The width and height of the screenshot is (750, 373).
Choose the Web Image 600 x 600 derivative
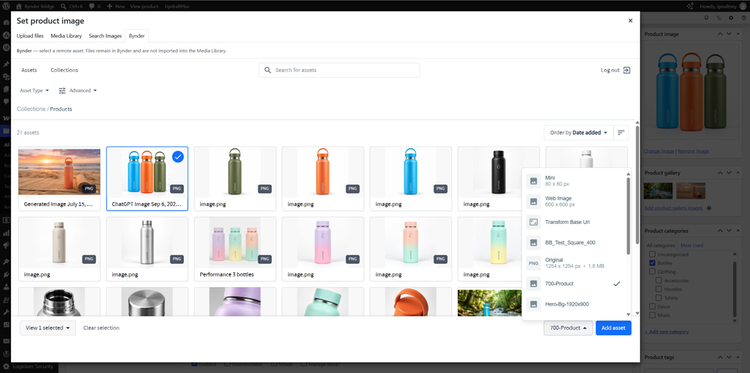[574, 201]
